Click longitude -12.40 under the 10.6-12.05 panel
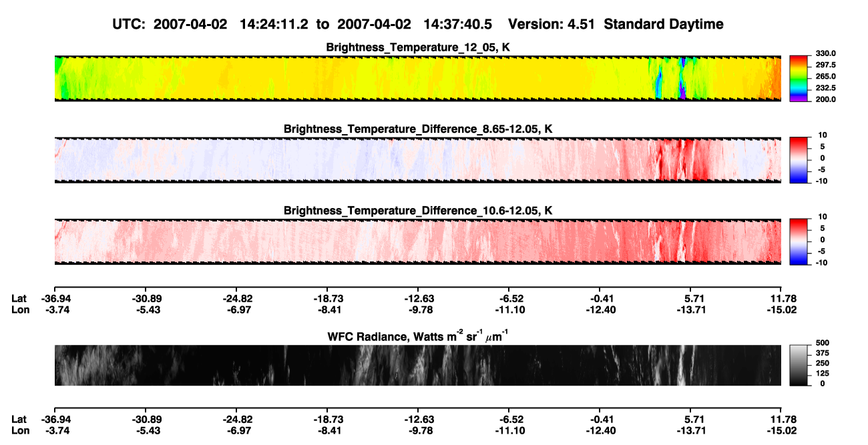This screenshot has width=868, height=445. (600, 309)
